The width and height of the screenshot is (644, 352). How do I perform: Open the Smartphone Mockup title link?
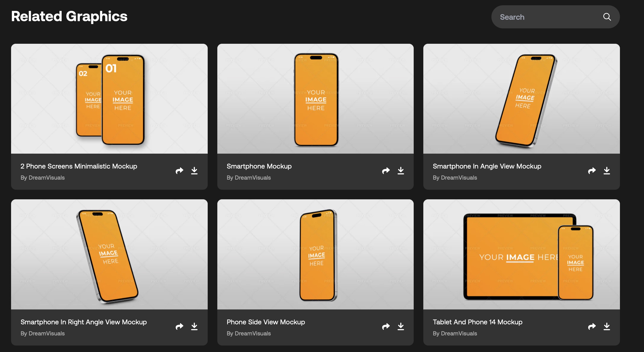[259, 166]
